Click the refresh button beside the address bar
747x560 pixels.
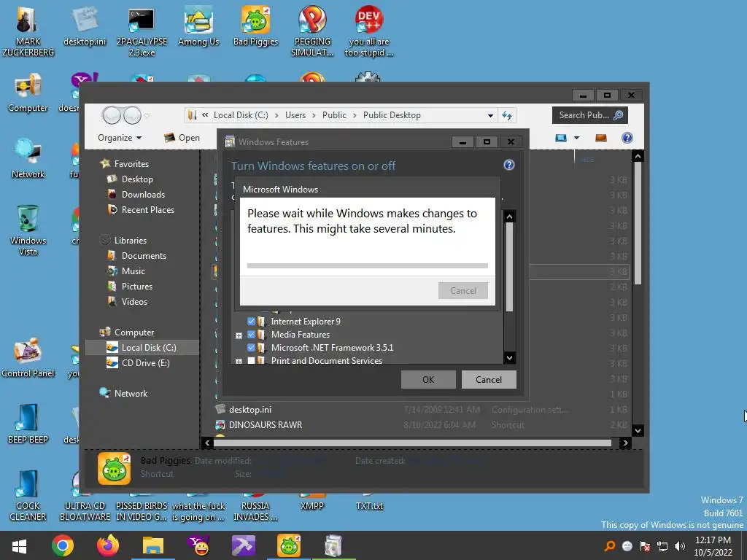click(x=507, y=115)
